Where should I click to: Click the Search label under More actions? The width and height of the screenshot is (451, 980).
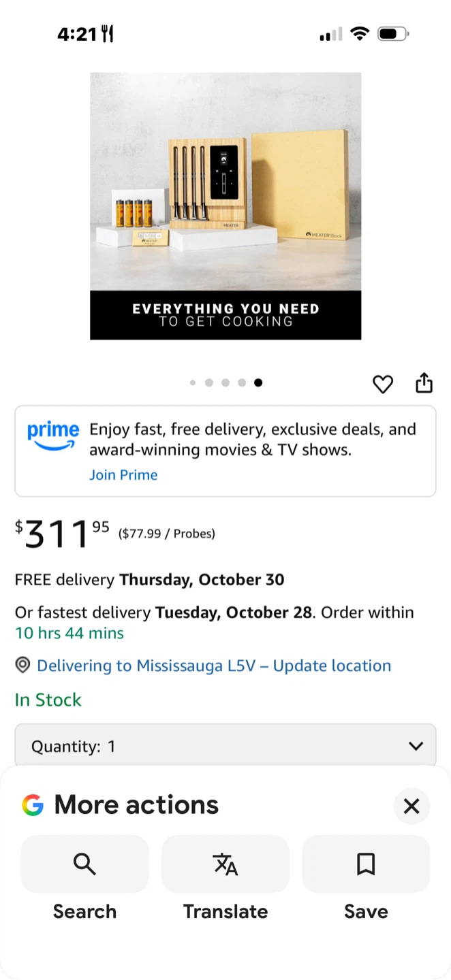(x=84, y=911)
